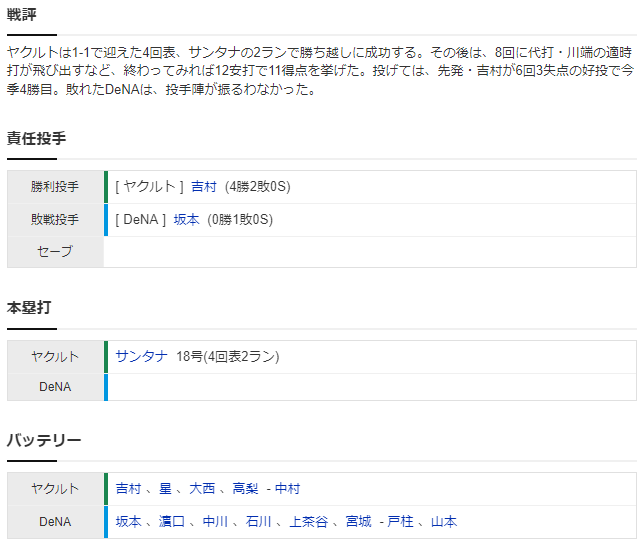This screenshot has width=640, height=549.
Task: Open 星 pitcher link
Action: click(x=165, y=489)
